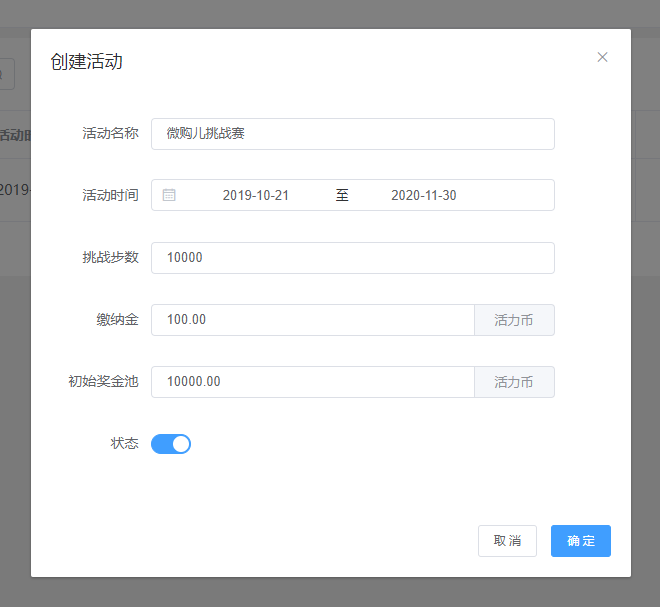Click the 挑战步数 label
The height and width of the screenshot is (607, 660).
(110, 257)
